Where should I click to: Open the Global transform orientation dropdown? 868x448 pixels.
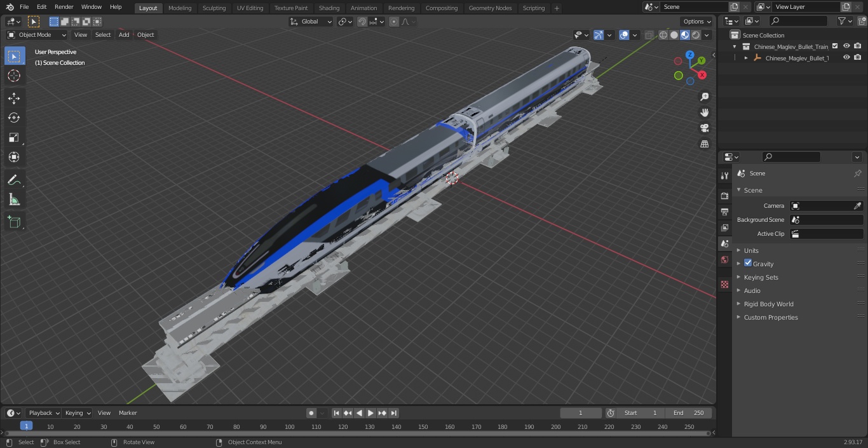311,22
